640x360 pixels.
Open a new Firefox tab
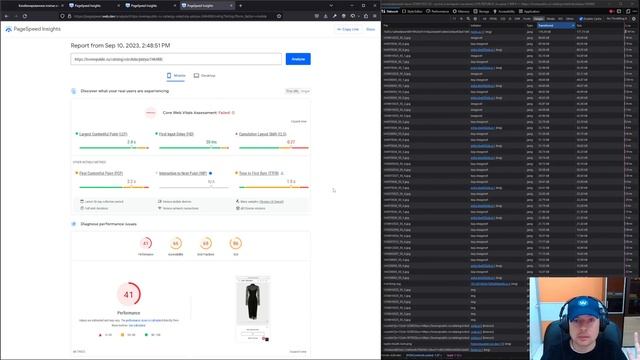tap(240, 6)
